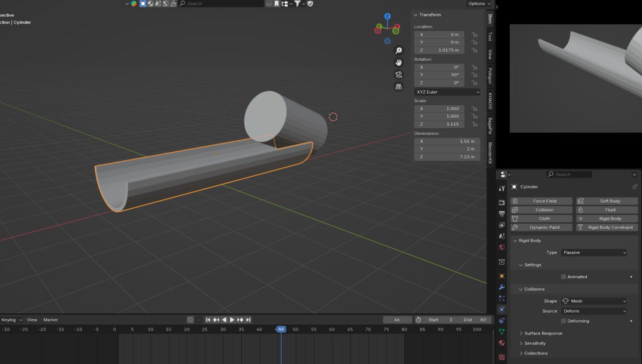Viewport: 642px width, 364px height.
Task: Add a Rigid Body Constraint
Action: [x=607, y=228]
